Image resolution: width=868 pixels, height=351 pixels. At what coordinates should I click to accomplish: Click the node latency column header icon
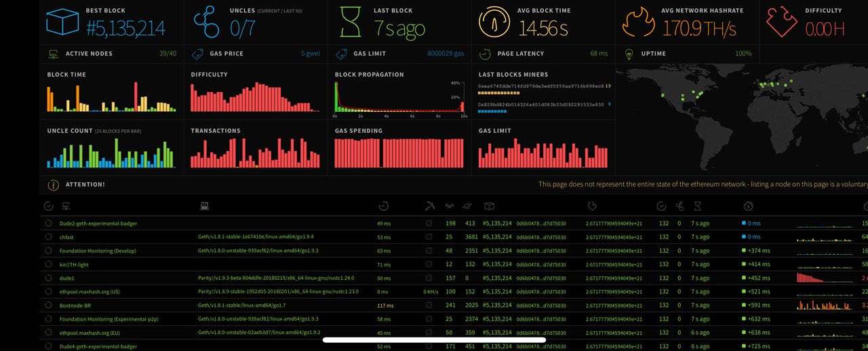(383, 206)
